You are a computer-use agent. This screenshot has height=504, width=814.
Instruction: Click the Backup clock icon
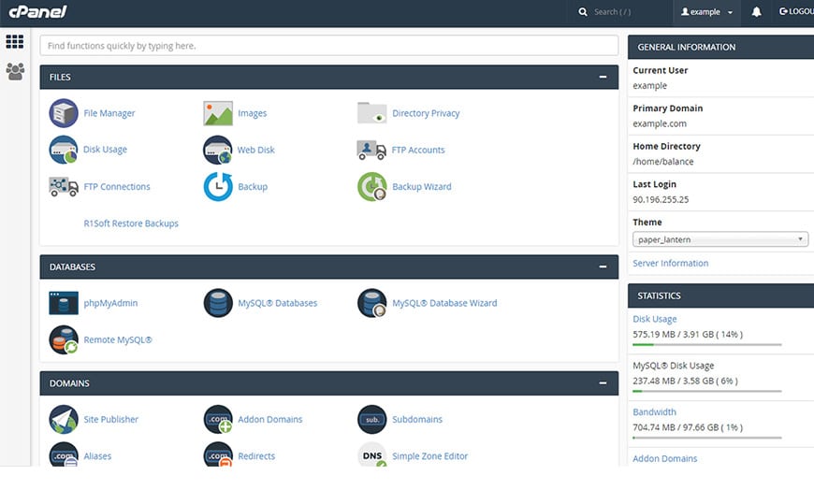218,186
